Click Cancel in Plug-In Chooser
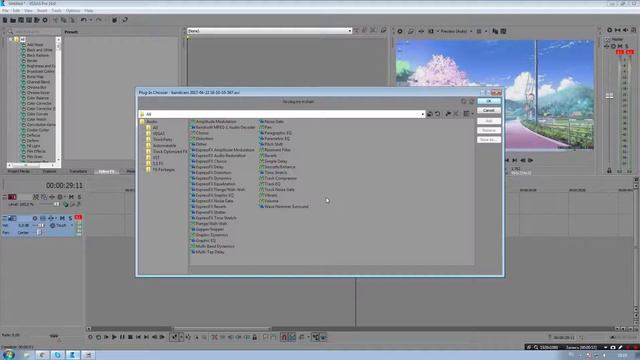 [x=489, y=111]
